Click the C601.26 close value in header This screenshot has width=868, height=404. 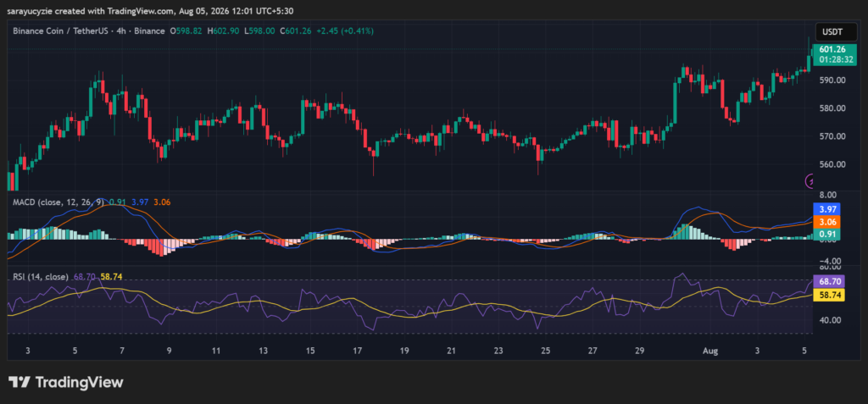(x=296, y=31)
